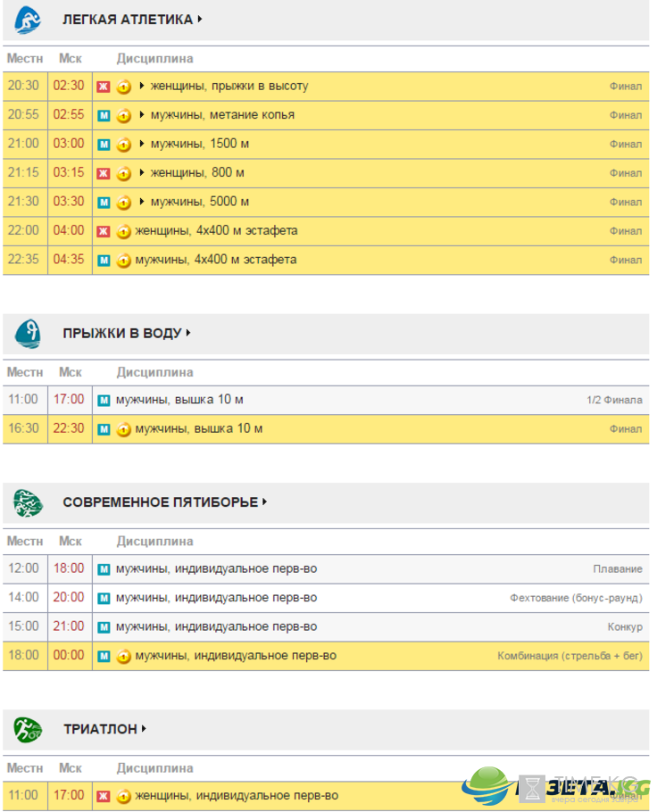This screenshot has height=812, width=657.
Task: Click the medal icon for the 22:30 diving final
Action: click(123, 429)
